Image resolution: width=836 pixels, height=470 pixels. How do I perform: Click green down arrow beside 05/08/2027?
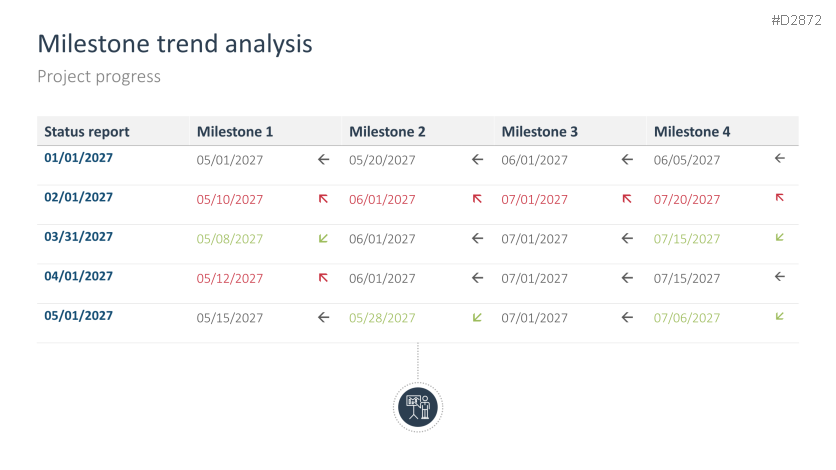pos(323,238)
